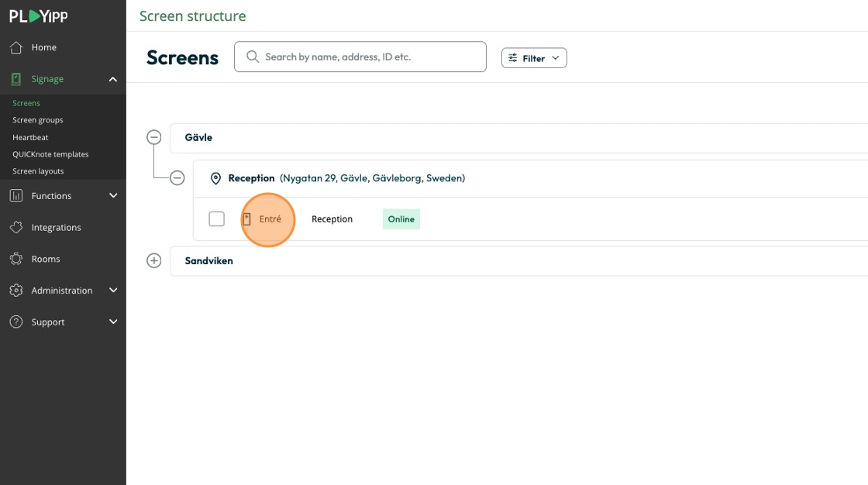Open Screen groups submenu item

38,120
